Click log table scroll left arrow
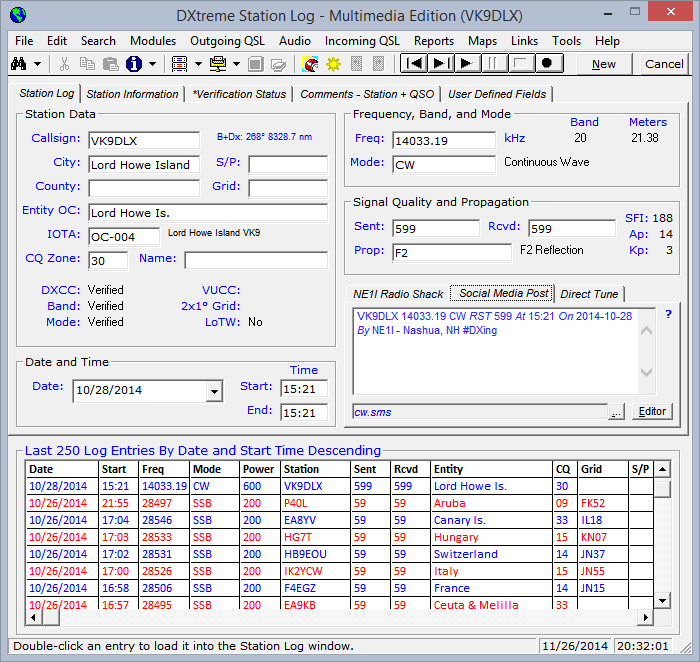The width and height of the screenshot is (700, 662). [x=33, y=618]
